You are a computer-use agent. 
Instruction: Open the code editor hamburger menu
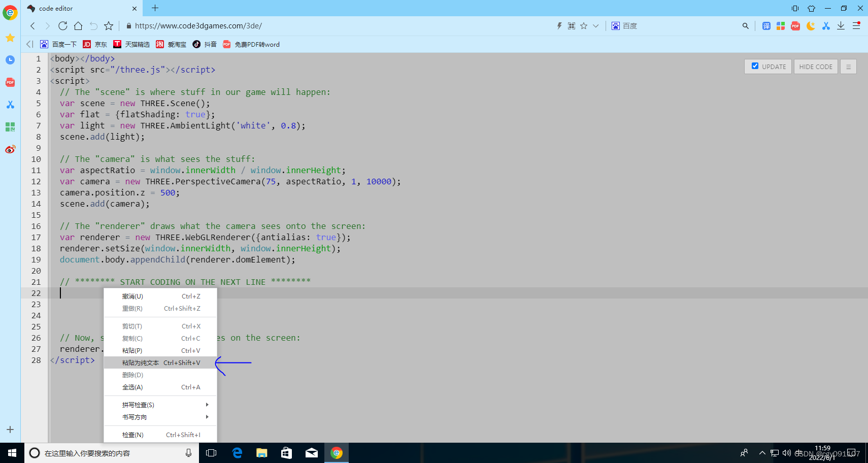point(848,67)
